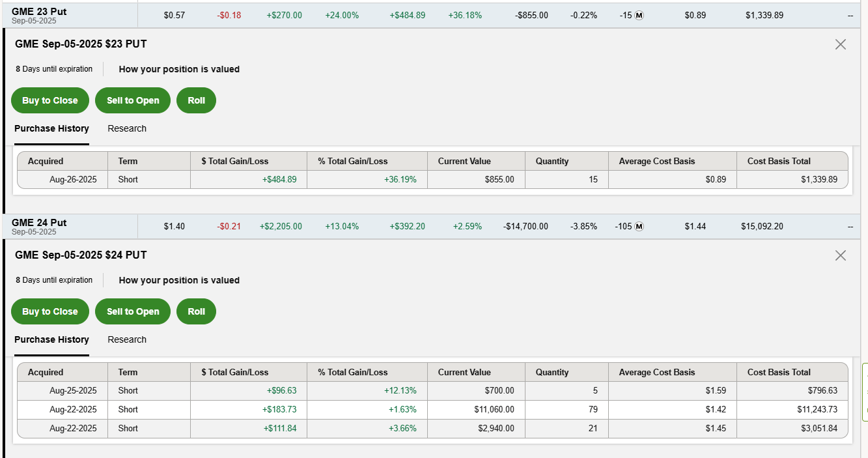Click the $1,339.89 cost basis total cell

819,179
